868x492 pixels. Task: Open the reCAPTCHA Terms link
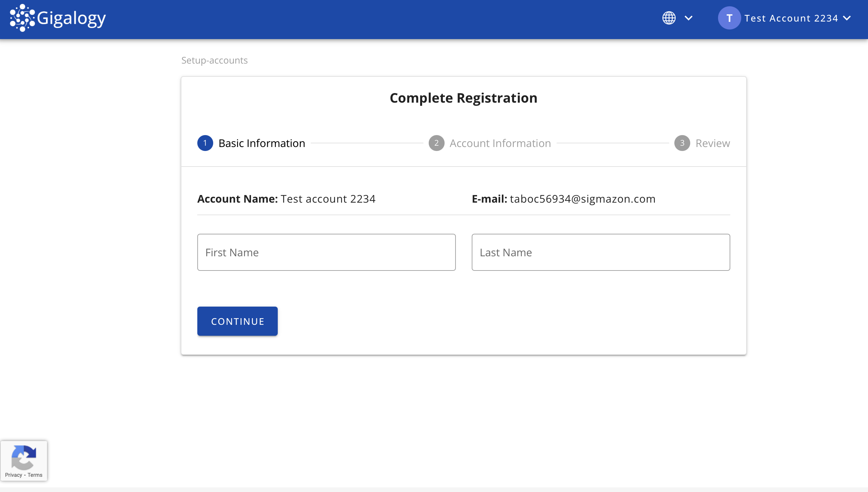point(35,475)
